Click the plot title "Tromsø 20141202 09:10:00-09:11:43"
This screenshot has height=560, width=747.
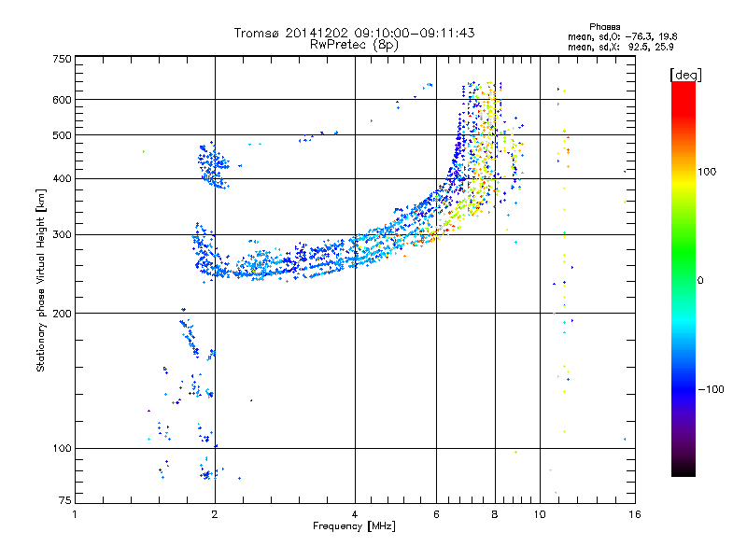click(x=354, y=33)
